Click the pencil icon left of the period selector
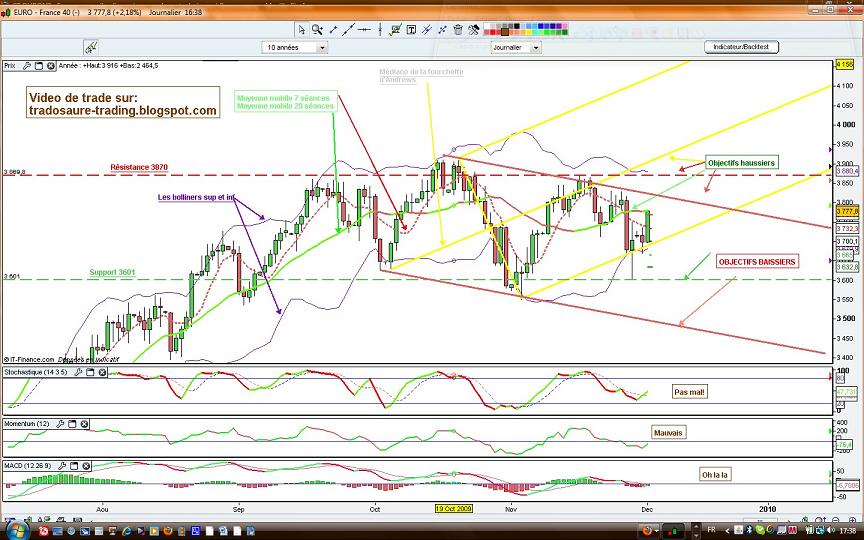Viewport: 864px width, 540px height. [x=91, y=47]
